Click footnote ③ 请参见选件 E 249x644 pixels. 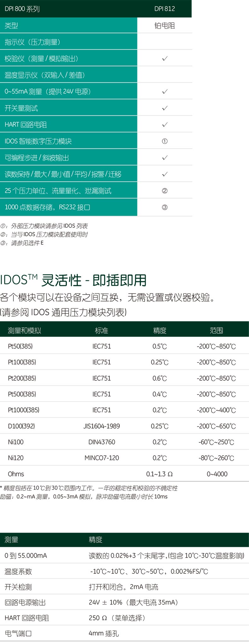(22, 243)
